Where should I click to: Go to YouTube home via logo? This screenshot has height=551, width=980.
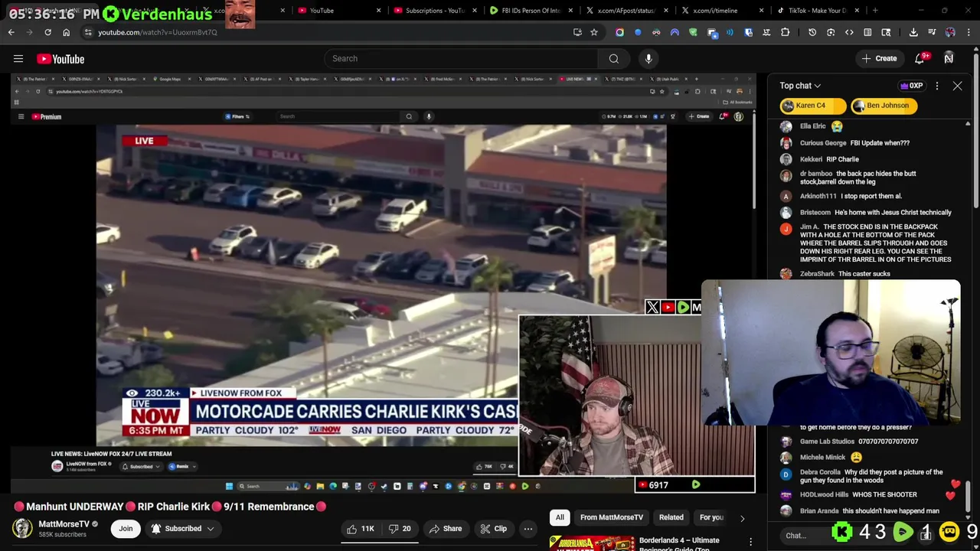60,59
